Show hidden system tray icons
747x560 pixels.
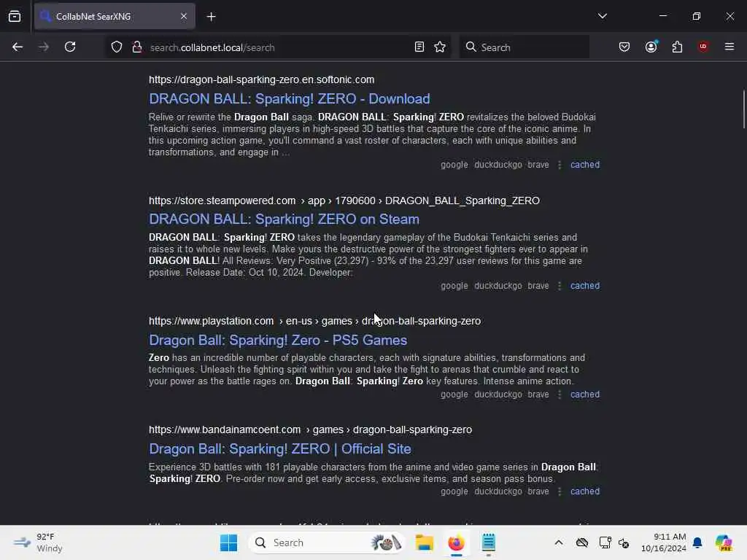558,542
